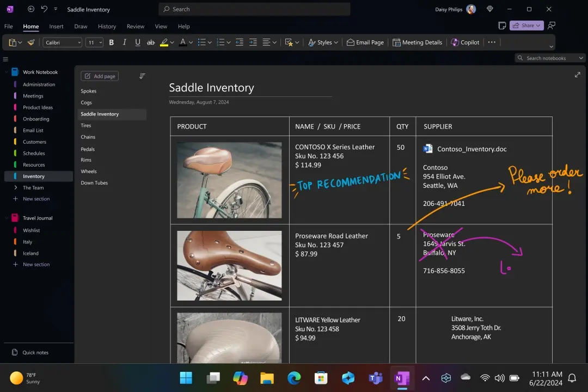Viewport: 588px width, 392px height.
Task: Toggle italic text formatting
Action: click(125, 42)
